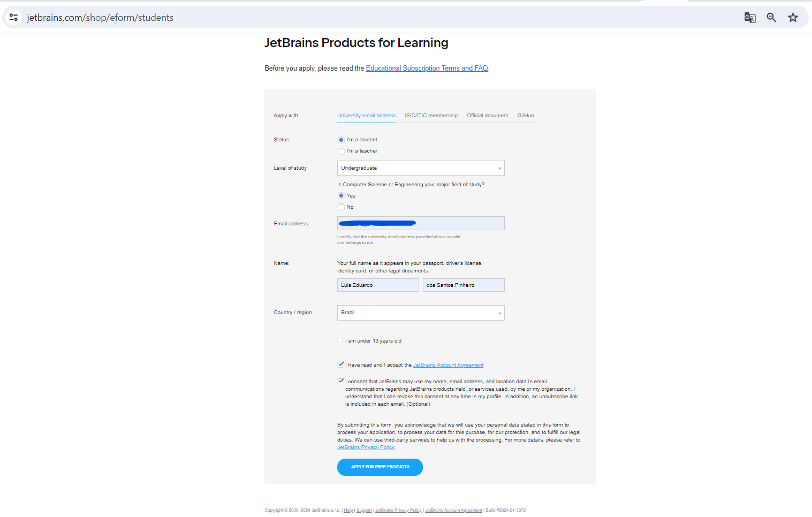Switch to University email address tab
812x517 pixels.
[366, 116]
